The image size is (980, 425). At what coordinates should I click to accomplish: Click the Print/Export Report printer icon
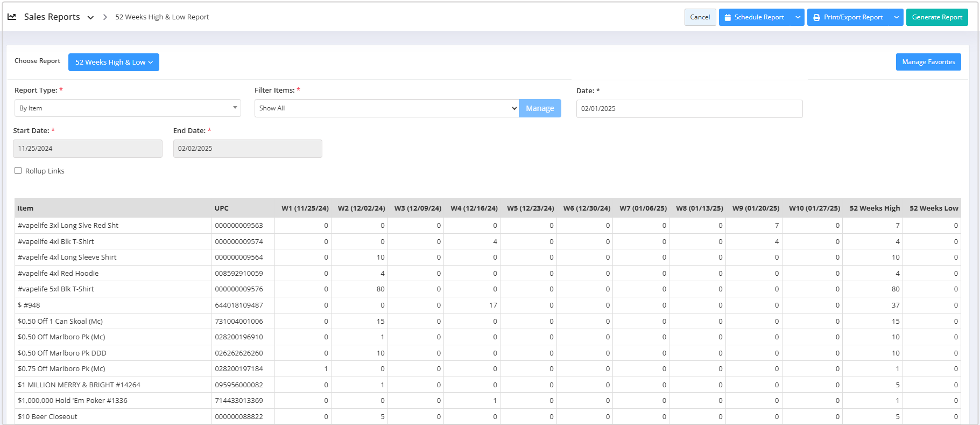click(817, 17)
